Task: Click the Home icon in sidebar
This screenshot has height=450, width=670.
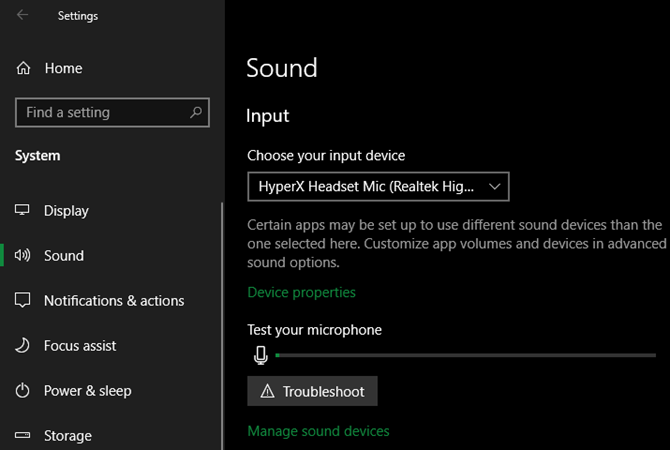Action: pyautogui.click(x=23, y=68)
